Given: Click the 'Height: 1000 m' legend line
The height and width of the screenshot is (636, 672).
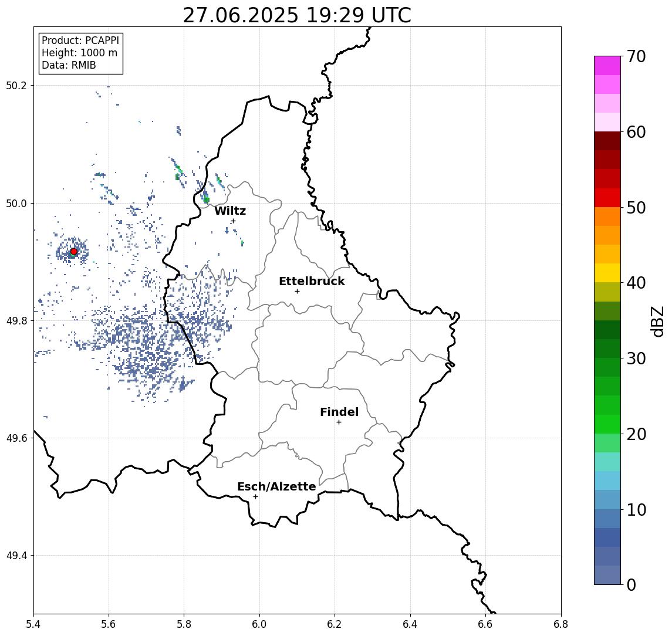Looking at the screenshot, I should (79, 53).
